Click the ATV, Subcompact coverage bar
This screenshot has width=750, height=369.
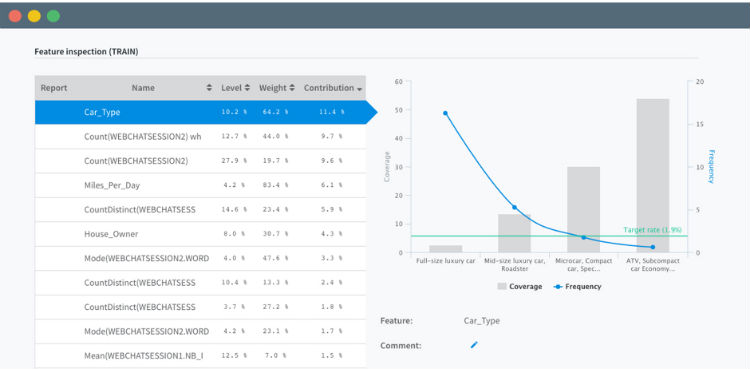click(x=653, y=176)
